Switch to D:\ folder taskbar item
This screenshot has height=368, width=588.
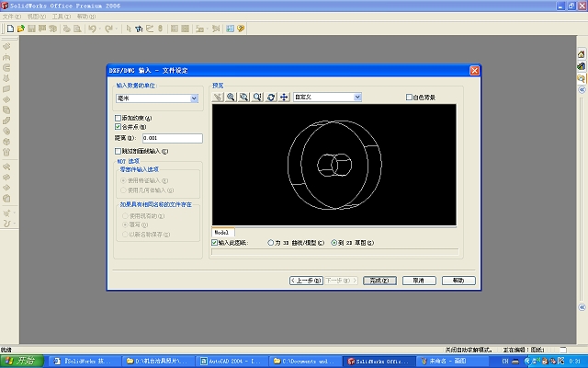click(159, 361)
